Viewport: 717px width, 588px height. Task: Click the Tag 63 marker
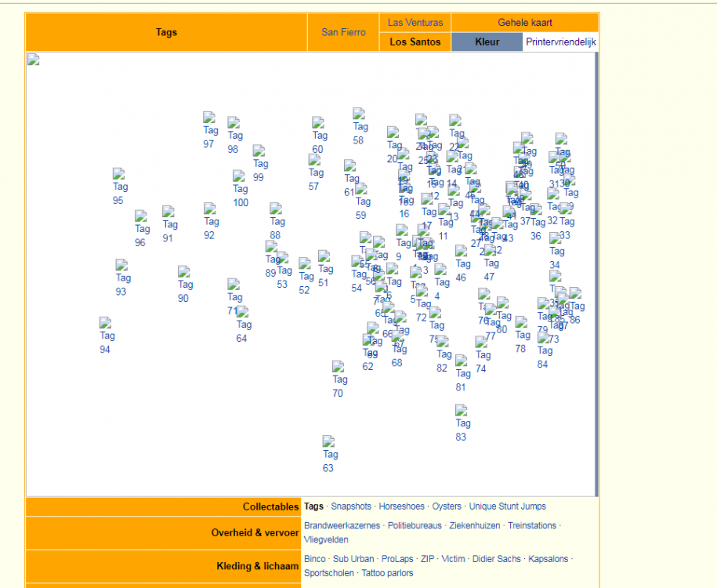click(x=330, y=455)
